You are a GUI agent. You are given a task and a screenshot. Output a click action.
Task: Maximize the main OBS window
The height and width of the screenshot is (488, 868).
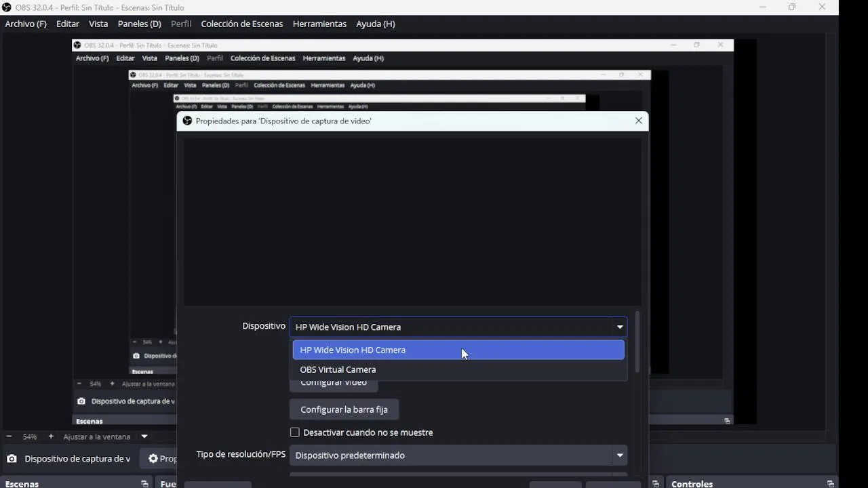coord(792,7)
